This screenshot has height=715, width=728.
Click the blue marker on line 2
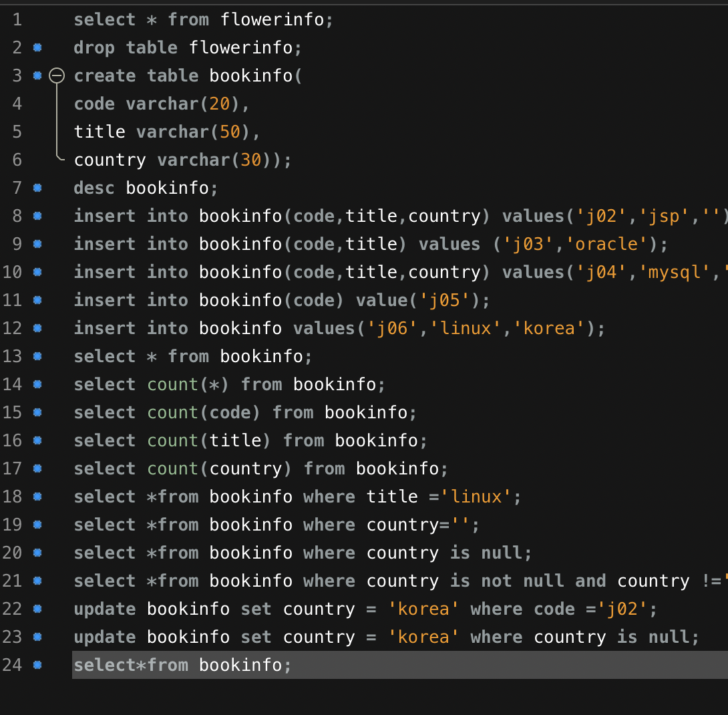tap(37, 47)
